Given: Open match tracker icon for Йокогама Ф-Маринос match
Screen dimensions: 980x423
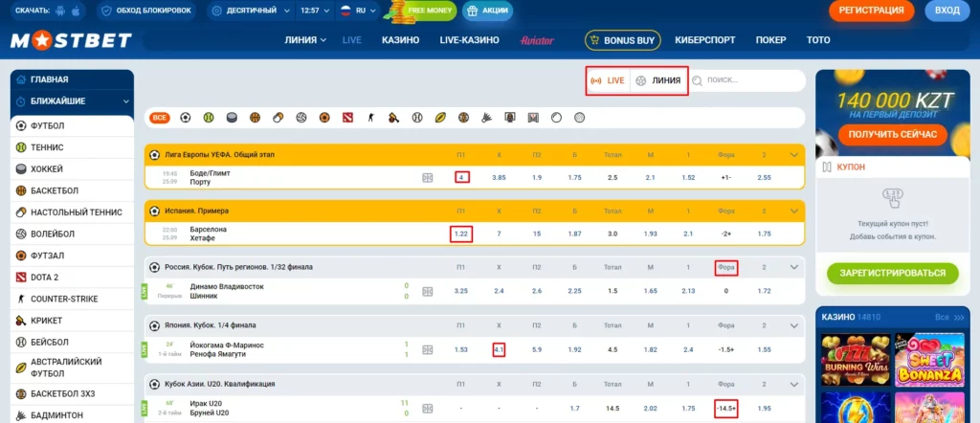Looking at the screenshot, I should [x=428, y=350].
